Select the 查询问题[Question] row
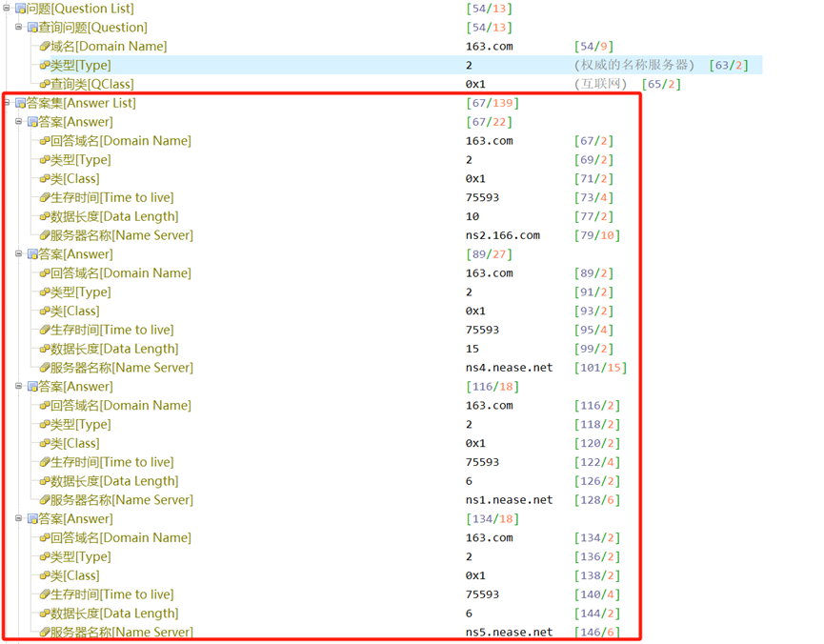 pos(93,28)
